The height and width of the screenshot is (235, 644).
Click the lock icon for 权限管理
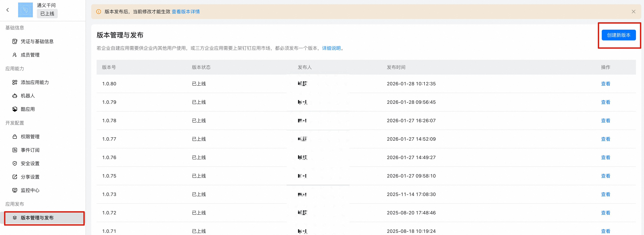point(15,137)
